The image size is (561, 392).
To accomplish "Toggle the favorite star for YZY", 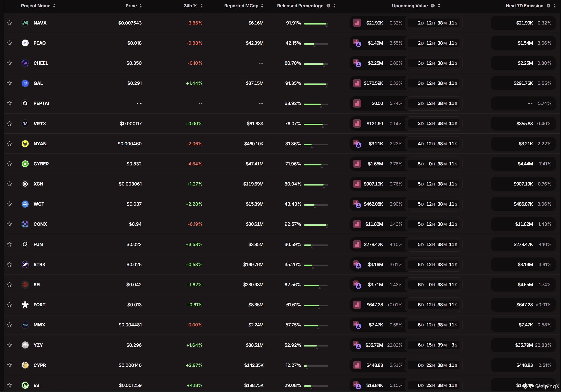I will point(9,345).
